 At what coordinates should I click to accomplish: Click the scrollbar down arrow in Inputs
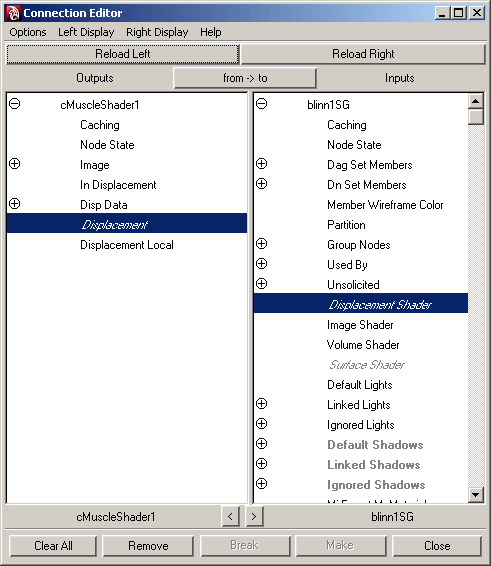pyautogui.click(x=476, y=495)
